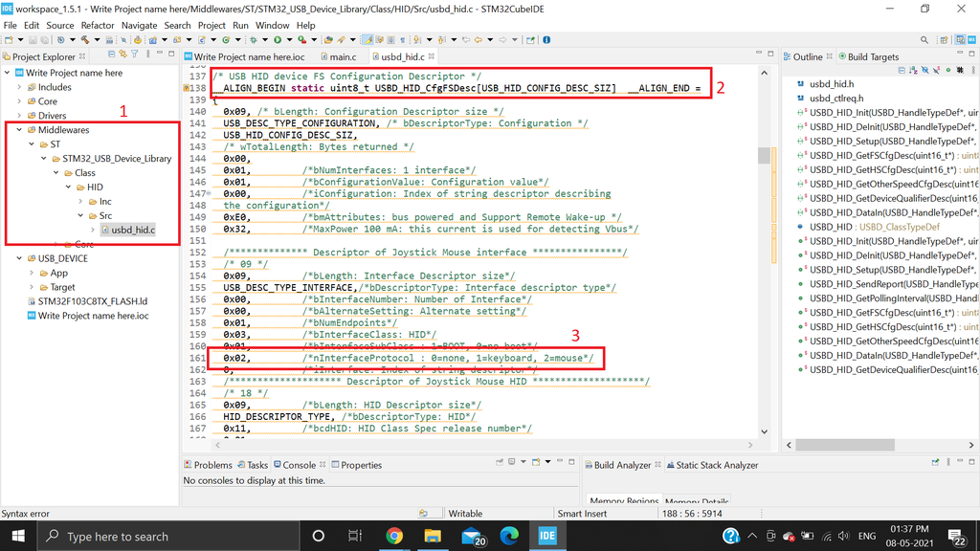Open Mail app from the taskbar
The image size is (980, 551).
tap(473, 537)
